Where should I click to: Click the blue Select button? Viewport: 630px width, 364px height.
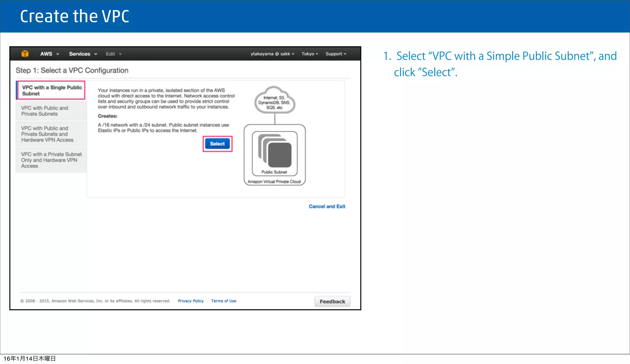pyautogui.click(x=217, y=144)
